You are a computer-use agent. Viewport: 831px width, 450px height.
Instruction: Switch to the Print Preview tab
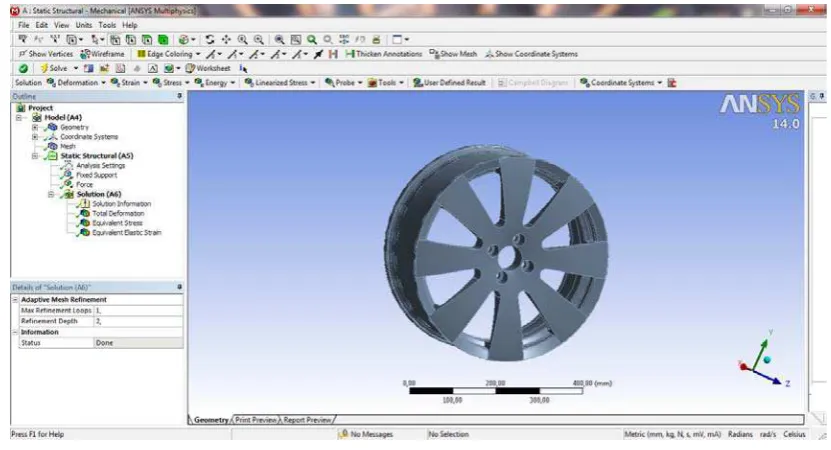point(256,420)
